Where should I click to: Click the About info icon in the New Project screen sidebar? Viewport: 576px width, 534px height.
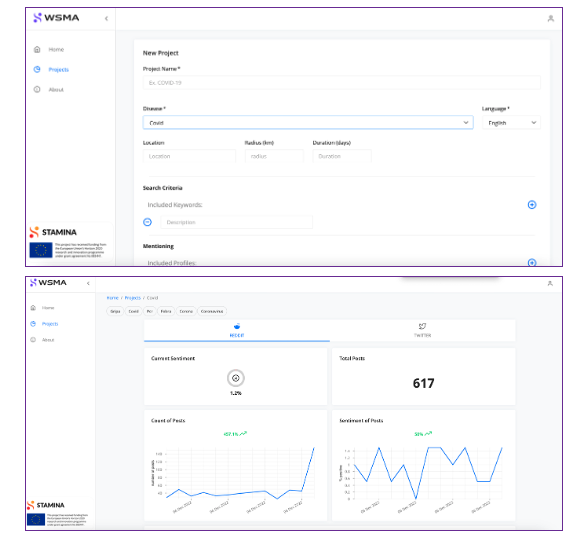point(37,89)
